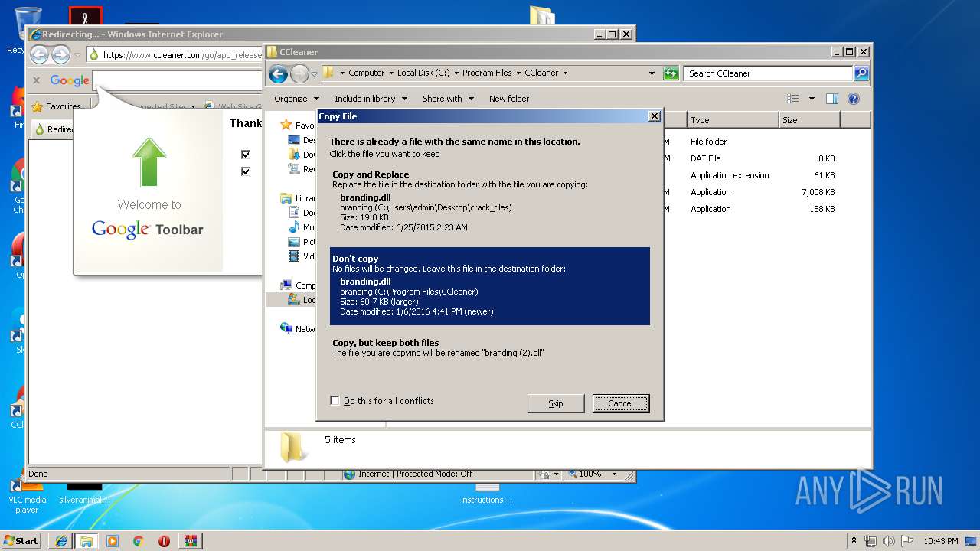Screen dimensions: 980x551
Task: Open the Share with dropdown
Action: pyautogui.click(x=448, y=99)
